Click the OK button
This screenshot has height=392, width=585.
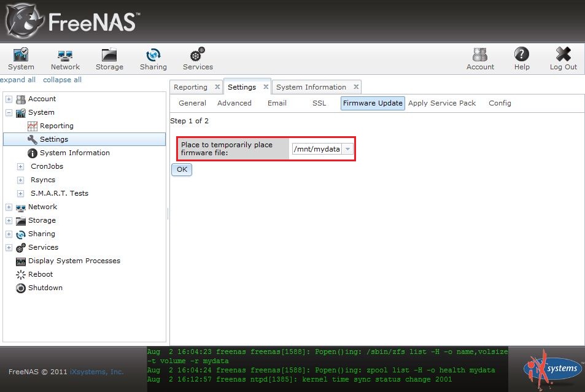coord(182,169)
